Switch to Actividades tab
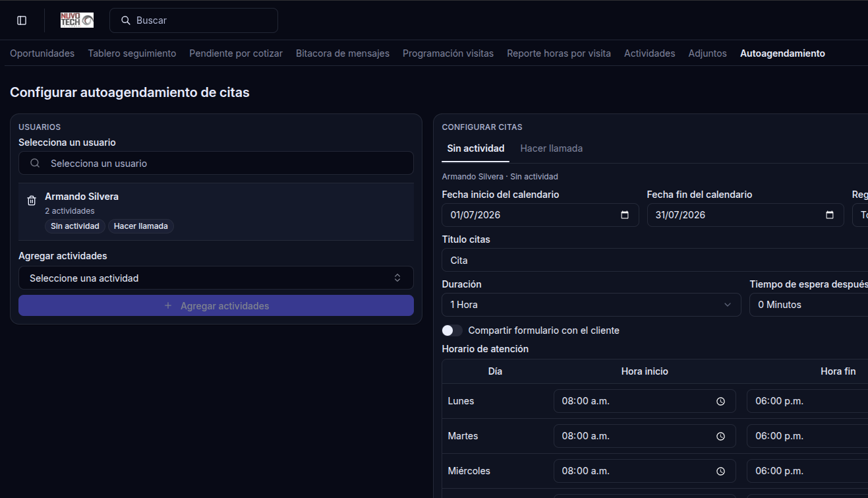The width and height of the screenshot is (868, 498). click(x=650, y=53)
